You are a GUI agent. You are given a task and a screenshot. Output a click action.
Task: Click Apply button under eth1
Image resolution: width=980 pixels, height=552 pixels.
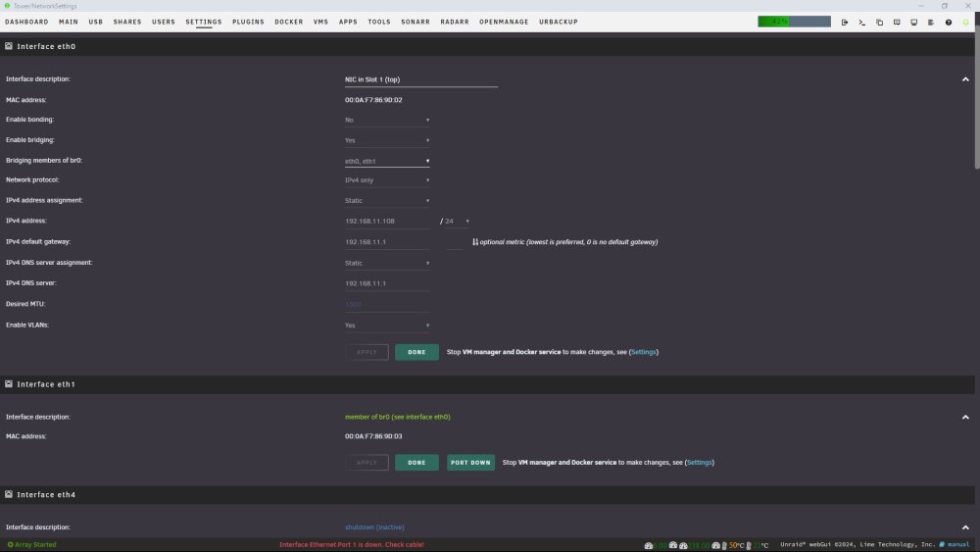(x=367, y=463)
